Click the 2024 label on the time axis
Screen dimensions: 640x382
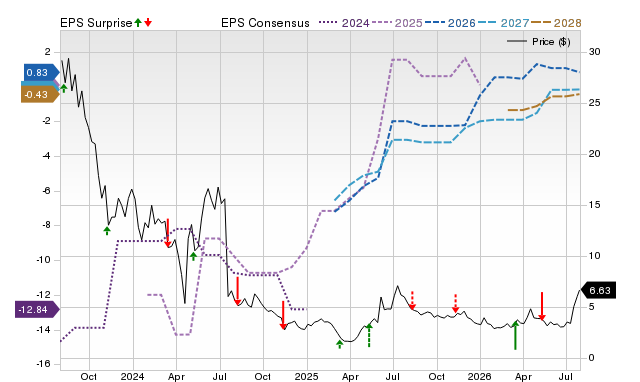pyautogui.click(x=132, y=376)
